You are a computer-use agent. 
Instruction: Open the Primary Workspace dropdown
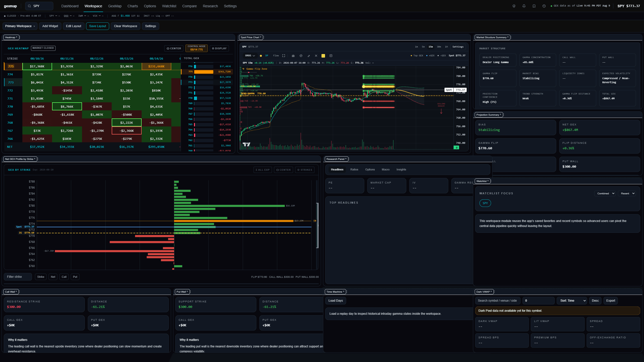[20, 26]
